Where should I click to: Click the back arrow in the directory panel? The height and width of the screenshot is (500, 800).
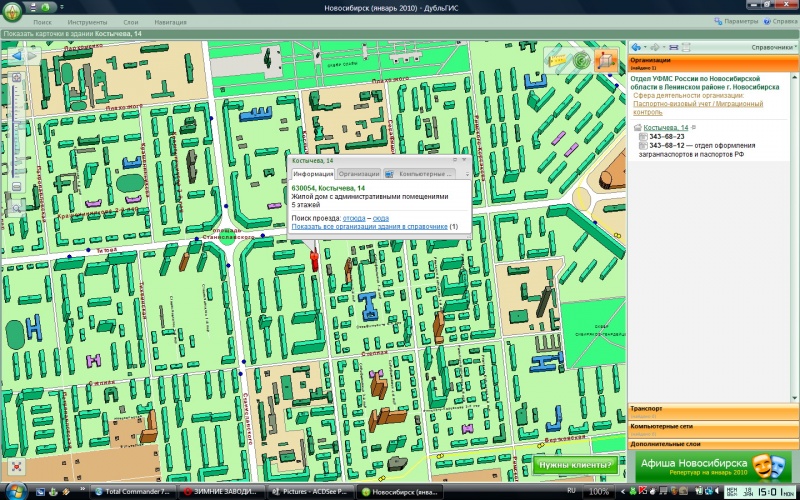tap(636, 47)
